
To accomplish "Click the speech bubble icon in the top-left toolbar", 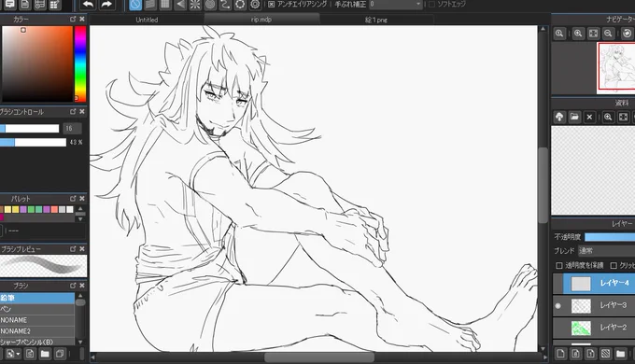I will pyautogui.click(x=9, y=5).
